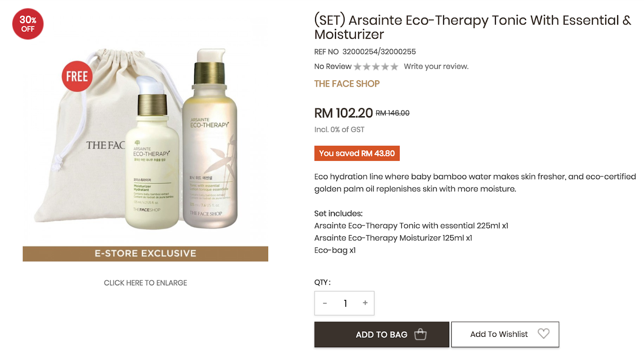The image size is (644, 363).
Task: Click CLICK HERE TO ENLARGE text
Action: 145,283
